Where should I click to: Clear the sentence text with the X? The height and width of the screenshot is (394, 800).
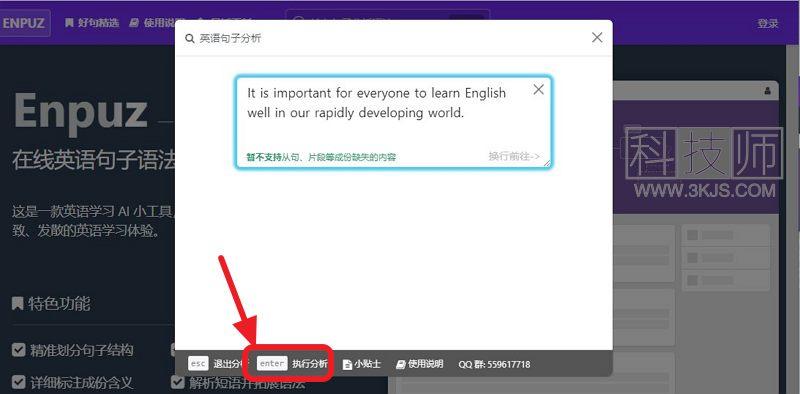(538, 90)
